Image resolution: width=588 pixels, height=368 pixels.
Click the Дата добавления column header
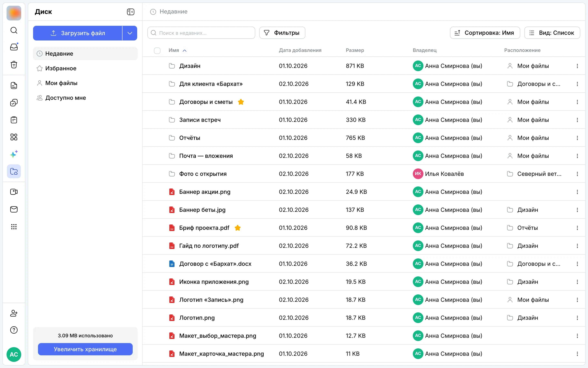point(300,50)
